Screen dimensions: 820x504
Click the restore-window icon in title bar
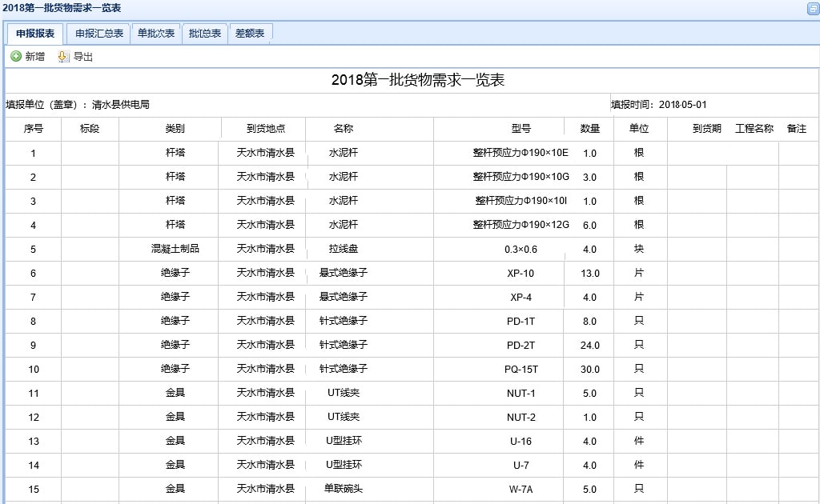(813, 8)
